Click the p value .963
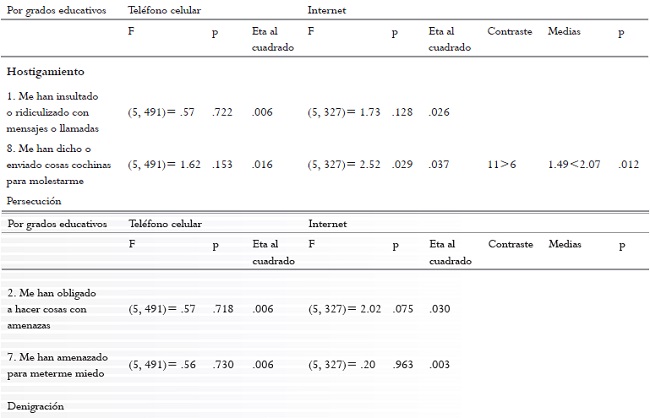Screen dimensions: 650x418 tap(402, 365)
